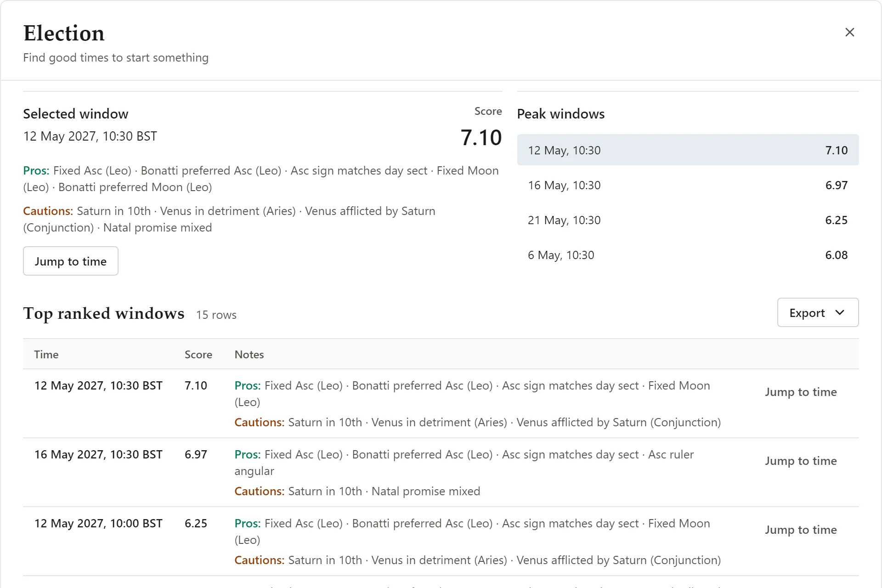Click Jump to time under Selected window

(71, 261)
